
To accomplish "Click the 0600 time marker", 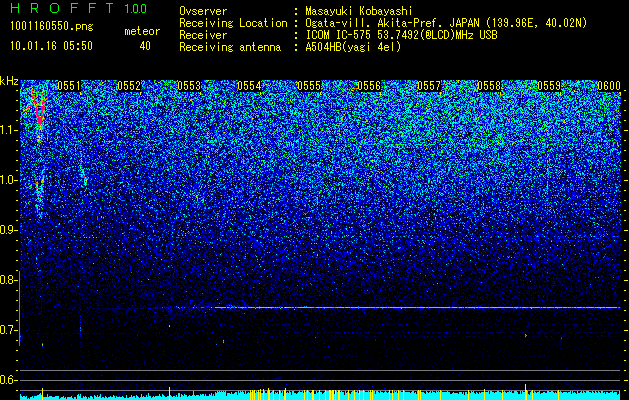I will tap(609, 86).
